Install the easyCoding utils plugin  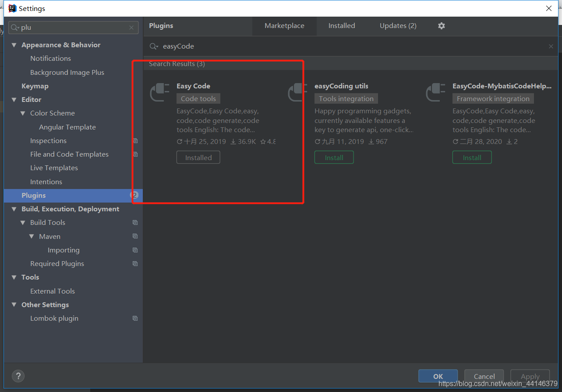[x=334, y=157]
